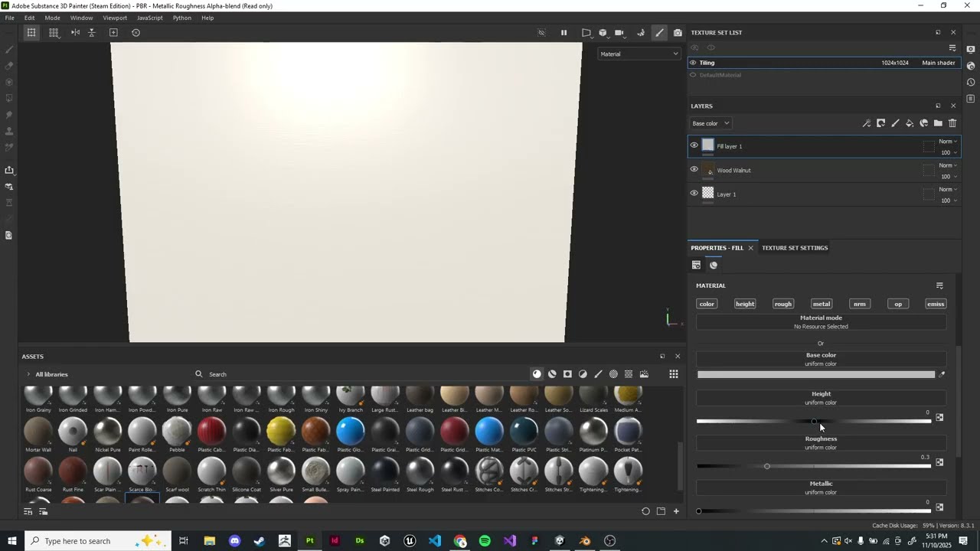The image size is (980, 551).
Task: Toggle the op channel button
Action: click(x=898, y=304)
